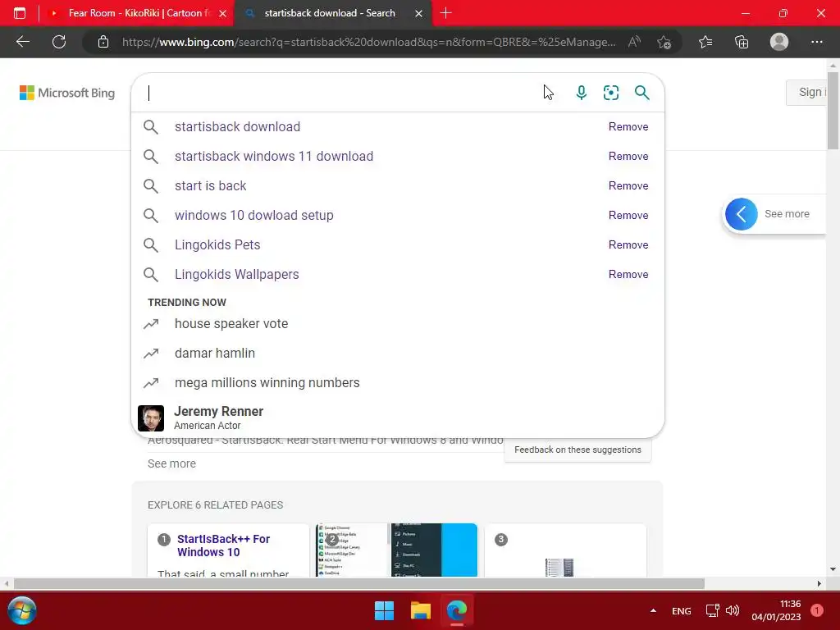Open related page card number 3
This screenshot has width=840, height=630.
pyautogui.click(x=566, y=550)
